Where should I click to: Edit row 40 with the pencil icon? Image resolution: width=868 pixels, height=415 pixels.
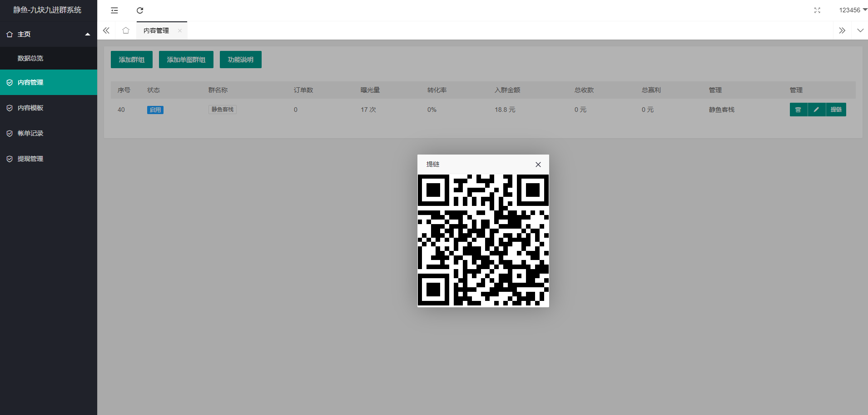tap(817, 110)
